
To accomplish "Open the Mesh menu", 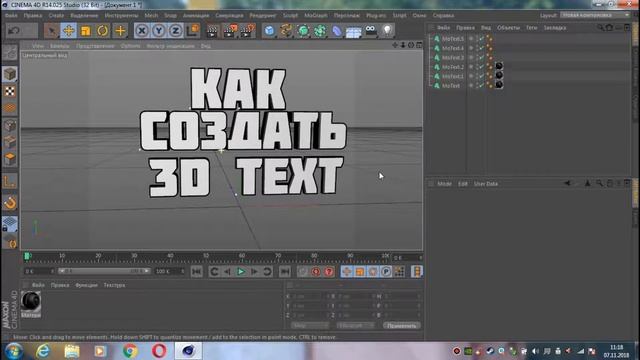I will coord(151,16).
